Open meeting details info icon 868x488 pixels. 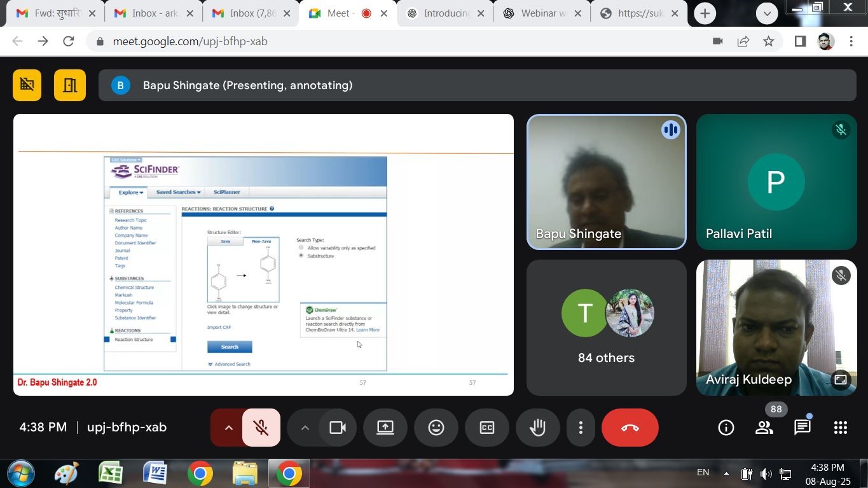726,428
